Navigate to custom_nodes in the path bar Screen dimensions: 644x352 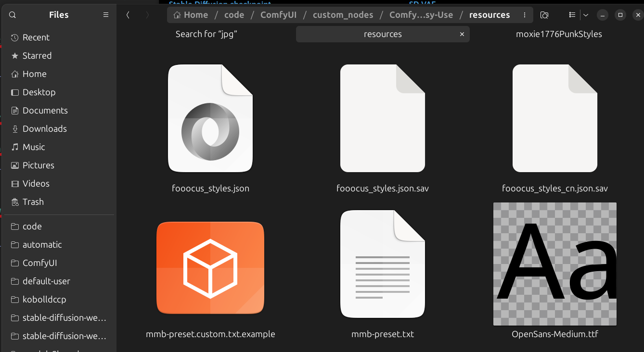(343, 15)
